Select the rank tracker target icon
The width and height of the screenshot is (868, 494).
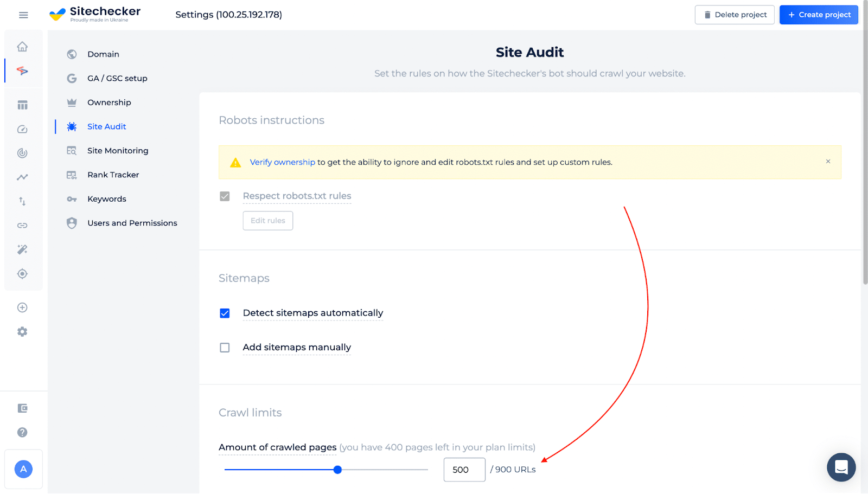point(23,274)
